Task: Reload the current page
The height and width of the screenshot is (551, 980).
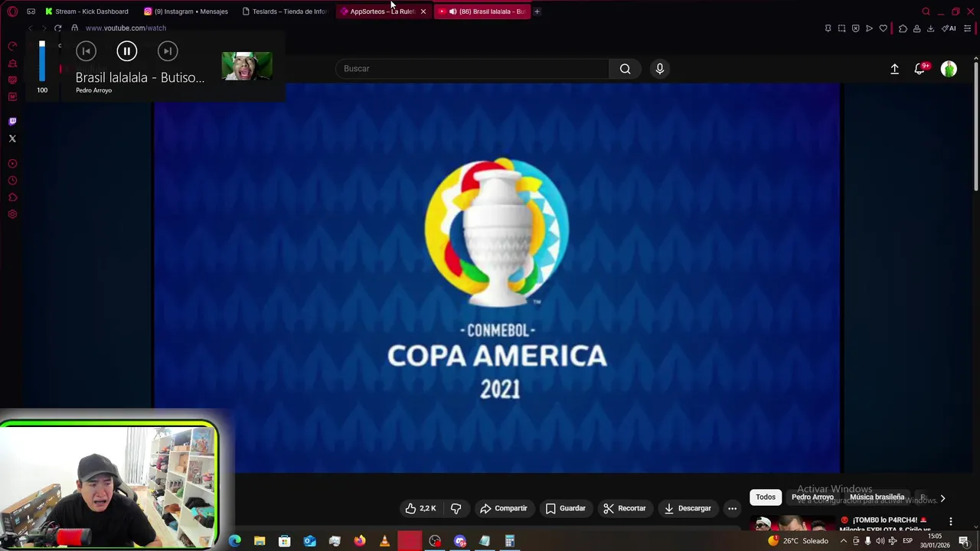Action: click(57, 28)
